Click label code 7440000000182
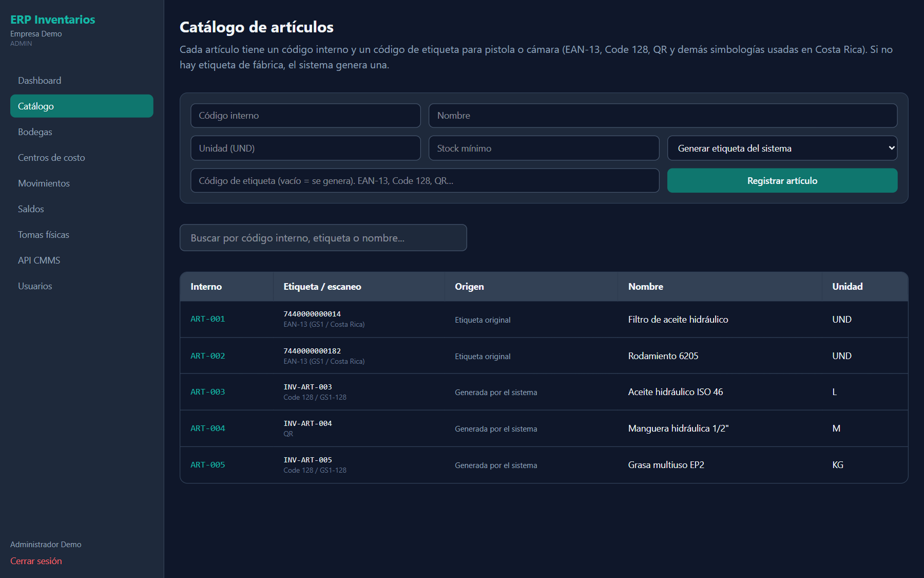 click(x=312, y=351)
